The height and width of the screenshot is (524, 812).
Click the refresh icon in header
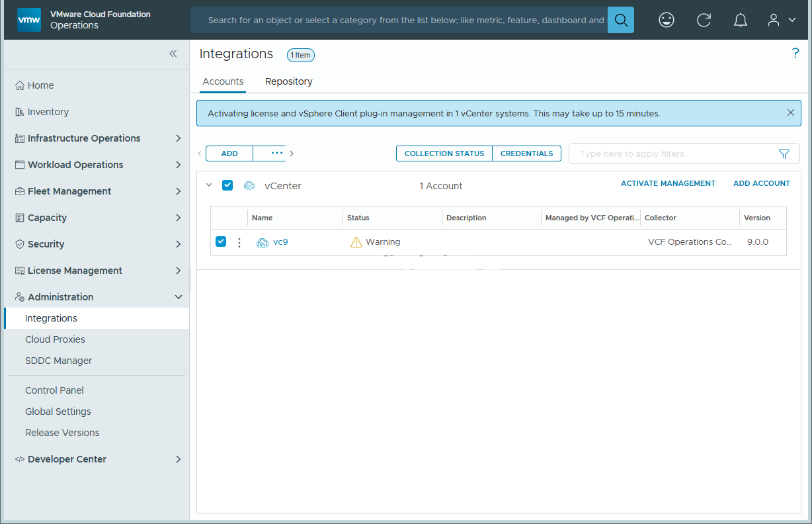[704, 20]
